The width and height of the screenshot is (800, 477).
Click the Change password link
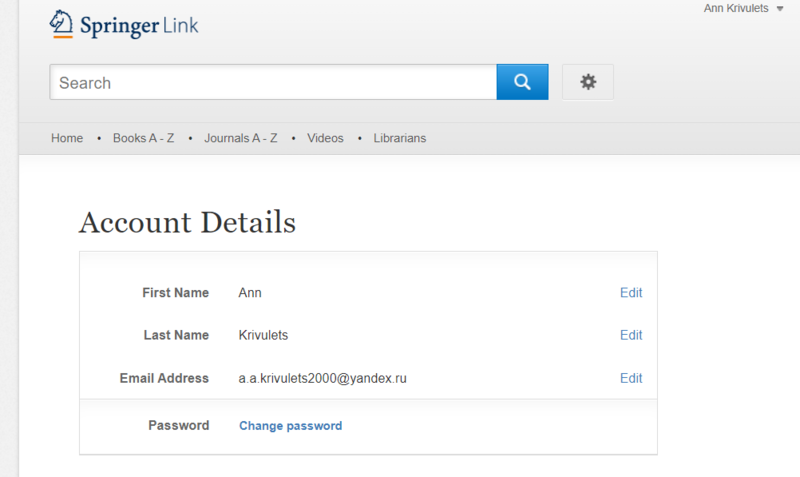(290, 426)
